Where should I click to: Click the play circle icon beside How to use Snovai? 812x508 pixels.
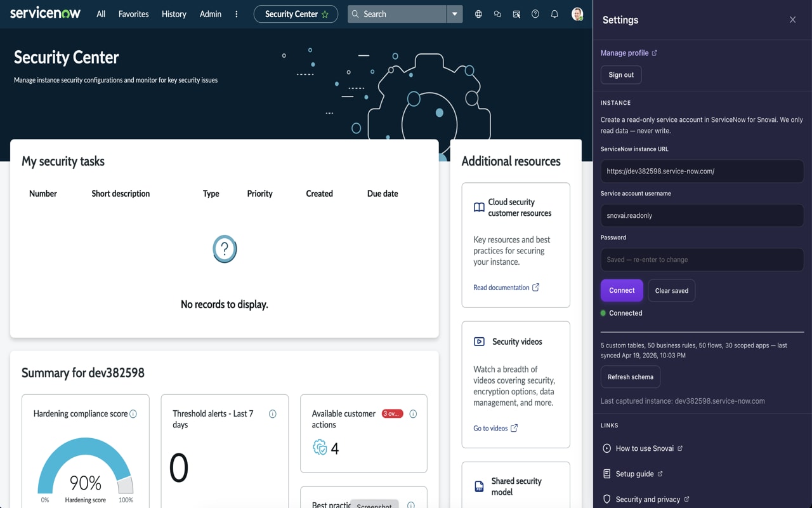(606, 448)
